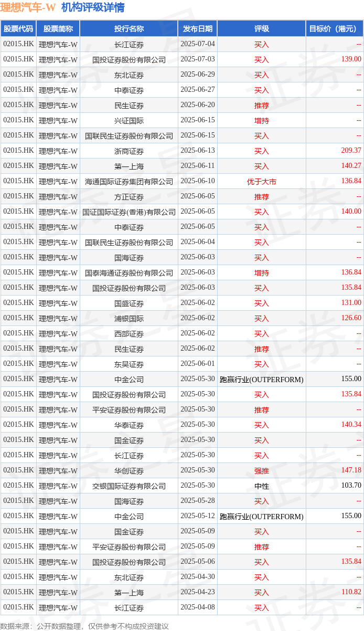Click target price 147.18
Image resolution: width=364 pixels, height=631 pixels.
(x=351, y=470)
